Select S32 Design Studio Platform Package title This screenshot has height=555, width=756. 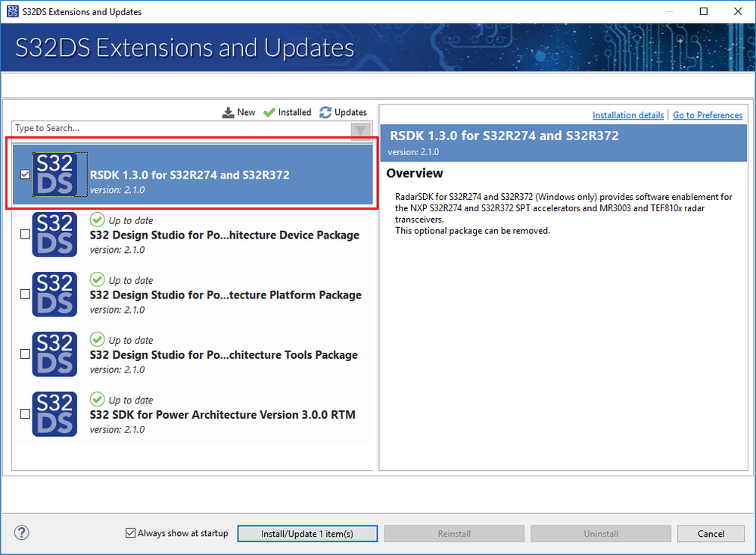click(226, 295)
